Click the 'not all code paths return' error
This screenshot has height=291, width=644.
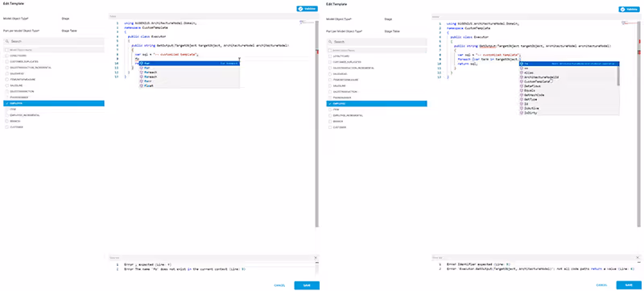[540, 269]
